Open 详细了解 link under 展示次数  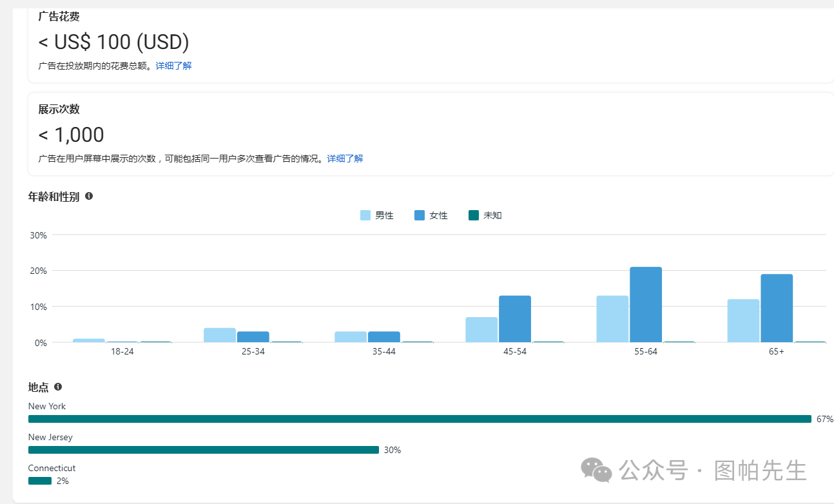345,159
